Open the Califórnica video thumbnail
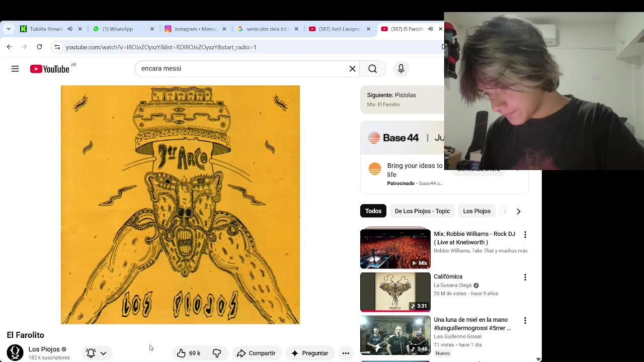644x362 pixels. click(x=395, y=292)
